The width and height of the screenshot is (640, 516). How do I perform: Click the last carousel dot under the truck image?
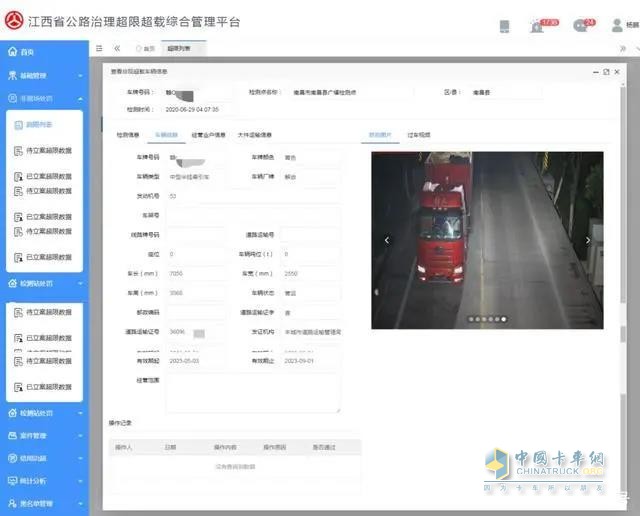[x=503, y=319]
